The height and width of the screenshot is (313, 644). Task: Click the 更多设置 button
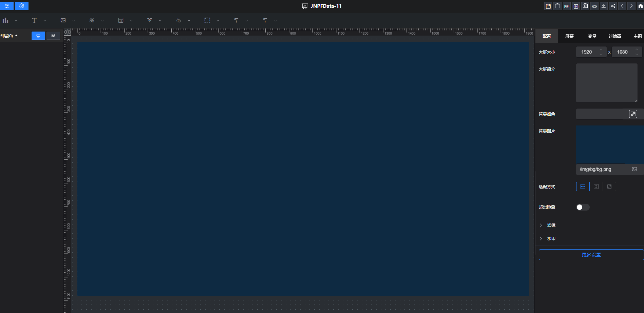(x=591, y=255)
